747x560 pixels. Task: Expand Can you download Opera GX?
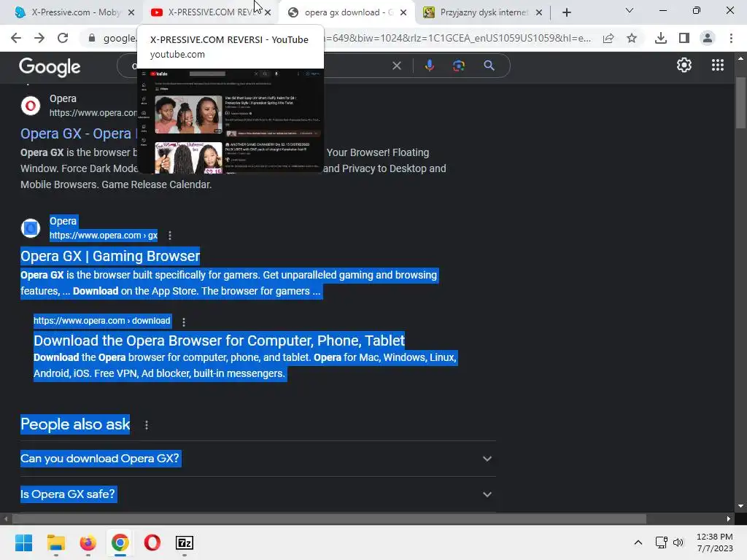point(258,459)
